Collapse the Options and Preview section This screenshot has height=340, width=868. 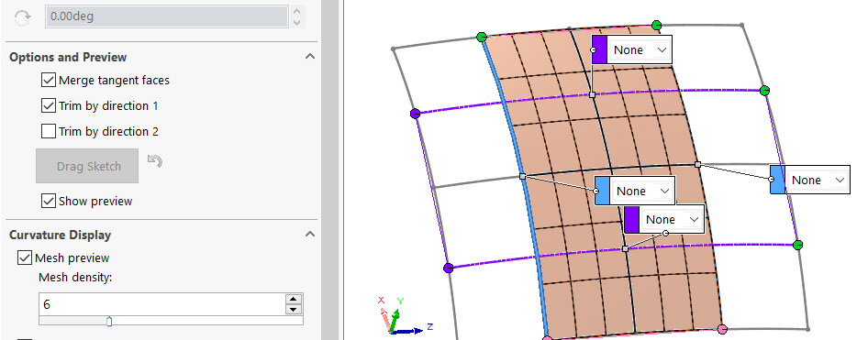[310, 57]
